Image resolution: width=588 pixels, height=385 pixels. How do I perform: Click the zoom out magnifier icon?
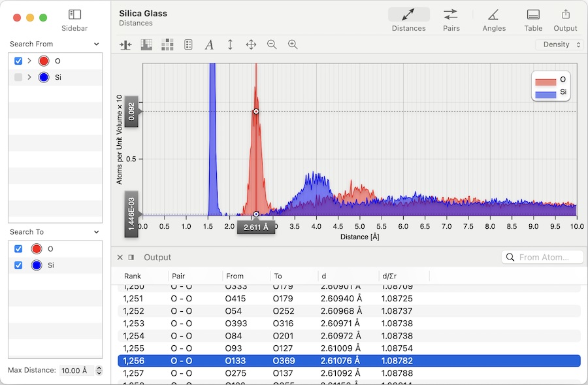tap(272, 44)
